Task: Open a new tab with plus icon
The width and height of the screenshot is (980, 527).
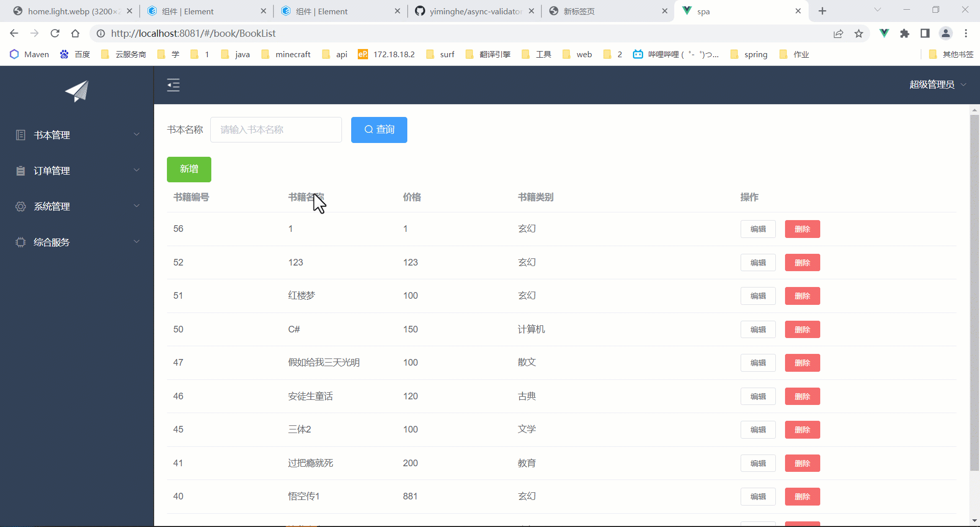Action: coord(822,11)
